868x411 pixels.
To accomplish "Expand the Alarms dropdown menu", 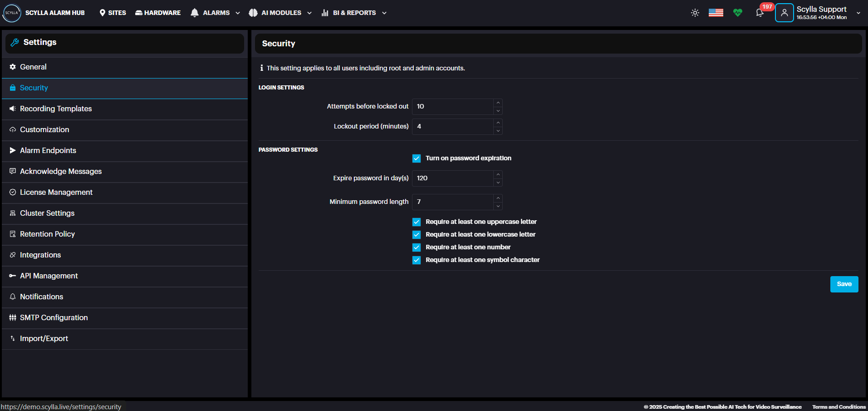I will 216,13.
